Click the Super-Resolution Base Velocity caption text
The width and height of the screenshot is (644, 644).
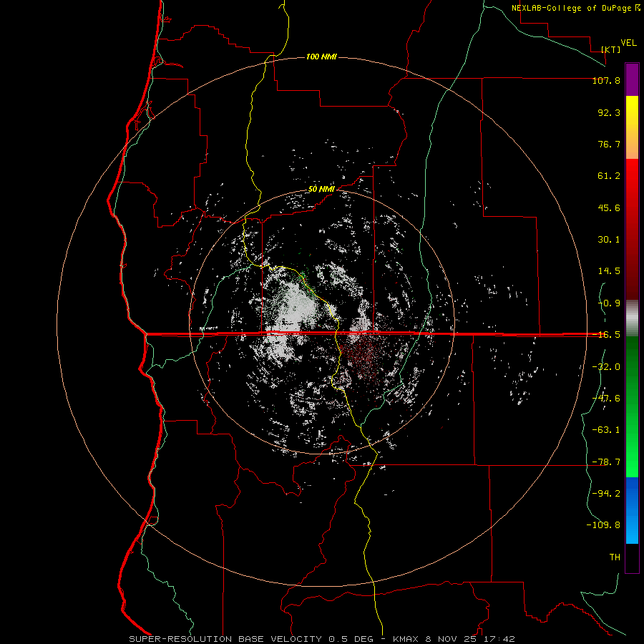[322, 639]
